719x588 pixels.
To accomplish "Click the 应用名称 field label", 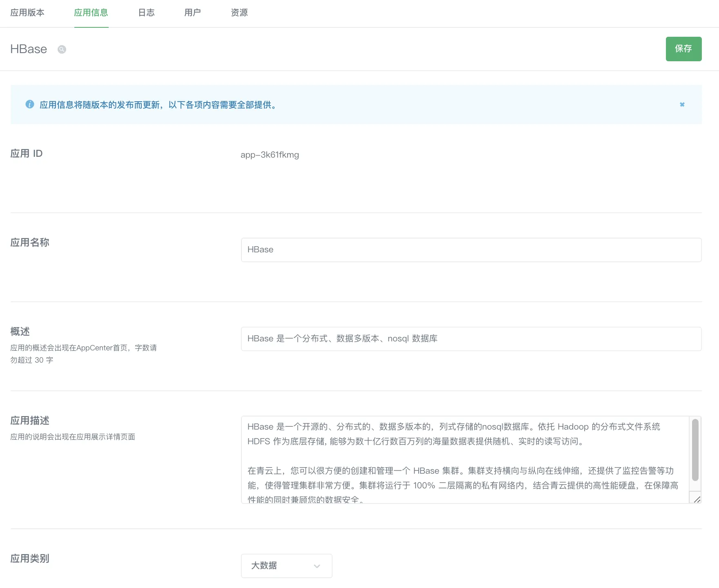I will tap(29, 242).
